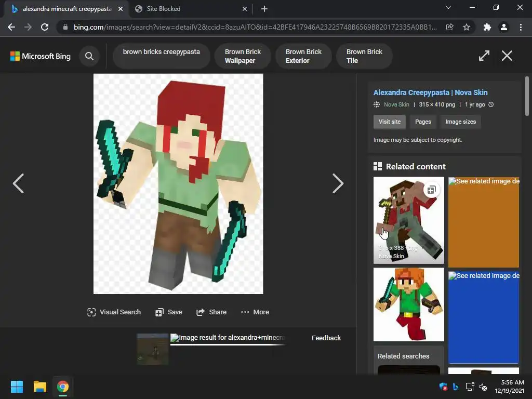The image size is (532, 399).
Task: Click the Chrome icon in the taskbar
Action: [x=63, y=387]
